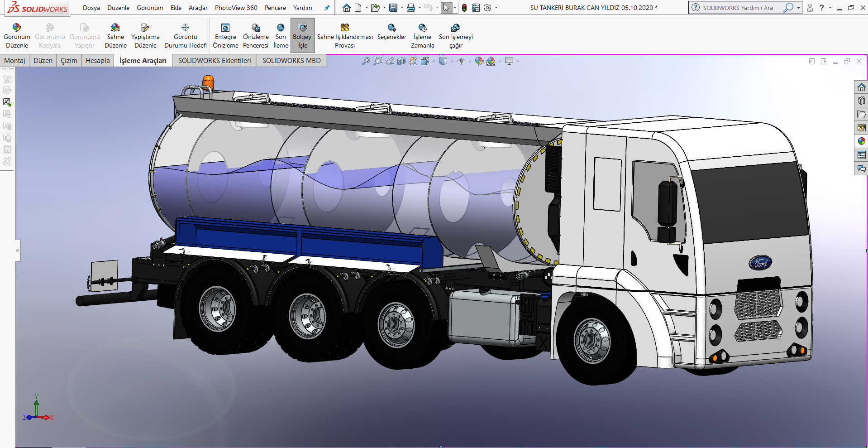The height and width of the screenshot is (448, 868).
Task: Click View Orientation cube icon
Action: click(x=425, y=61)
